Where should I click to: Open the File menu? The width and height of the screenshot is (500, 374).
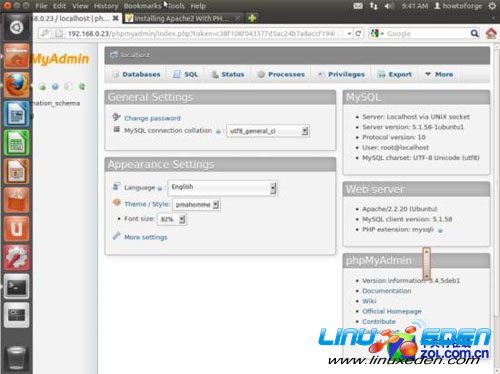click(41, 6)
